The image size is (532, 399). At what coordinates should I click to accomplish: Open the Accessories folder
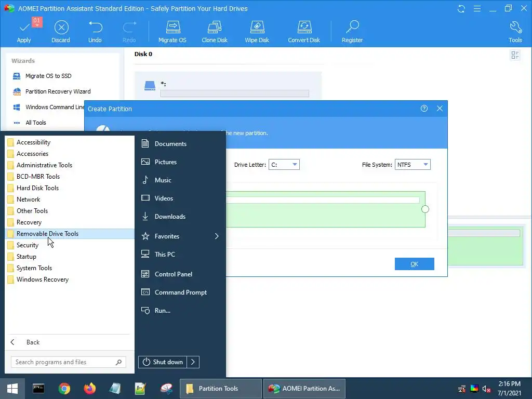tap(70, 154)
